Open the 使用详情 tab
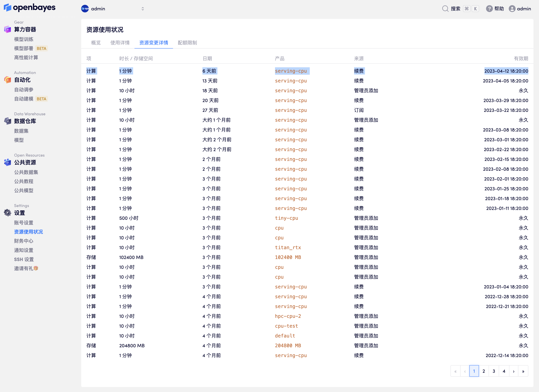Image resolution: width=539 pixels, height=392 pixels. pos(120,43)
